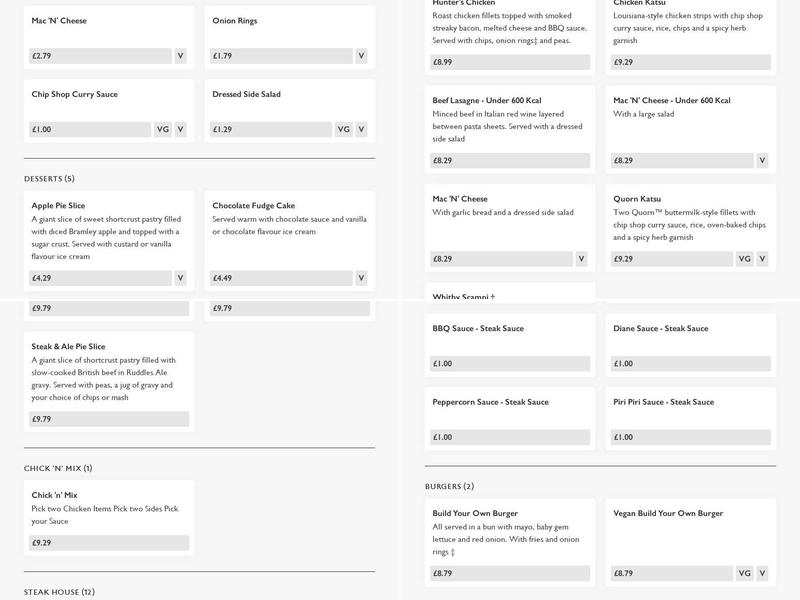Choose the Chick 'n' Mix £9.29 price bar
800x600 pixels.
(109, 543)
